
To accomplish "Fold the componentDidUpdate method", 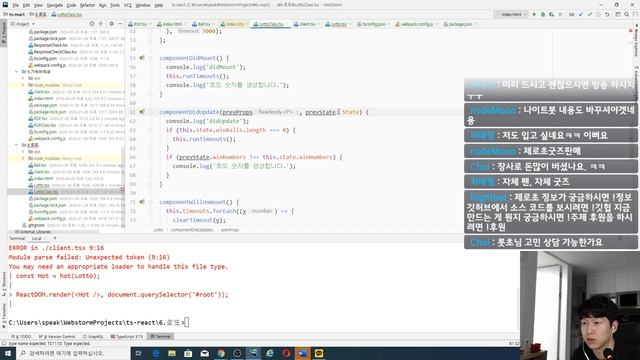I will [151, 112].
